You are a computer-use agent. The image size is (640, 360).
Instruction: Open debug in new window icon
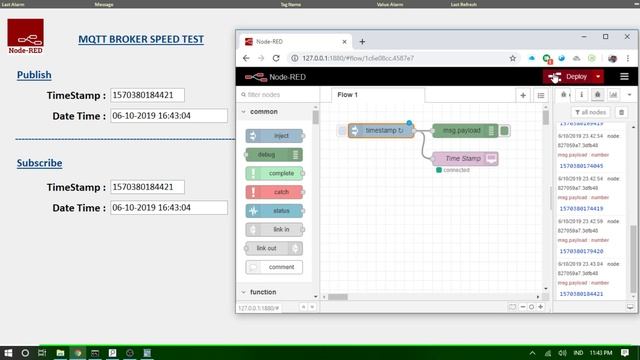coord(630,307)
